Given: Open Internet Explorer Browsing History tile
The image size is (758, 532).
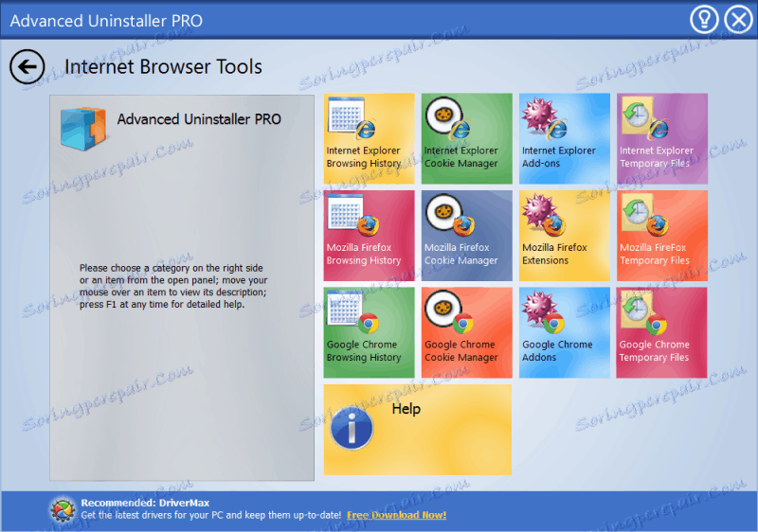Looking at the screenshot, I should pos(369,138).
